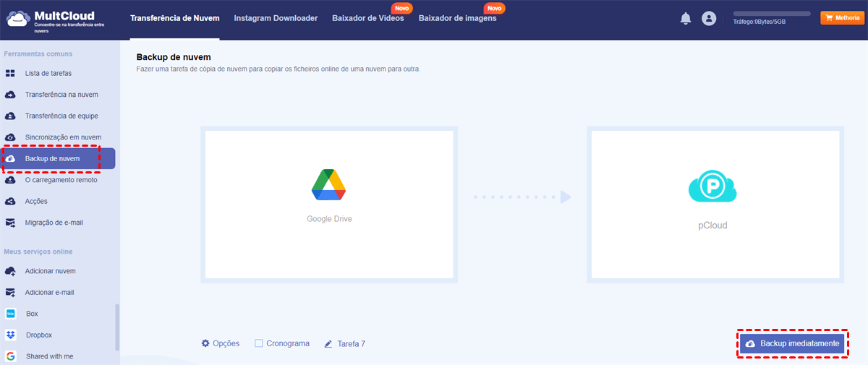
Task: Click Backup imediatamente button
Action: pyautogui.click(x=791, y=344)
